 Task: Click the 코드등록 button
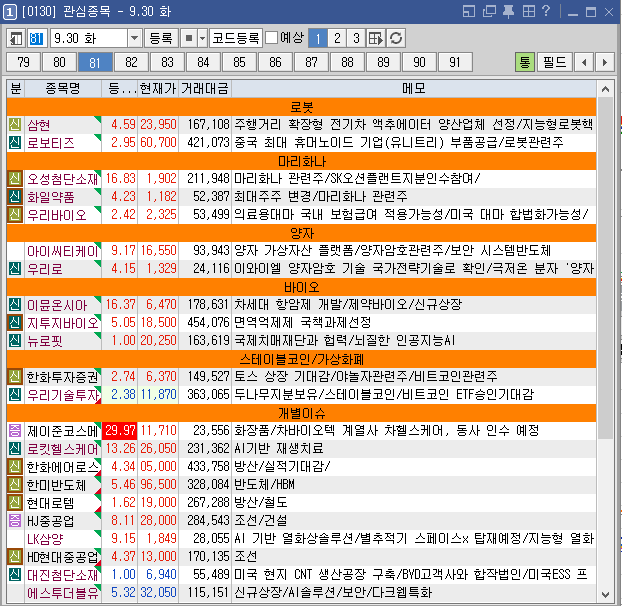(x=236, y=38)
